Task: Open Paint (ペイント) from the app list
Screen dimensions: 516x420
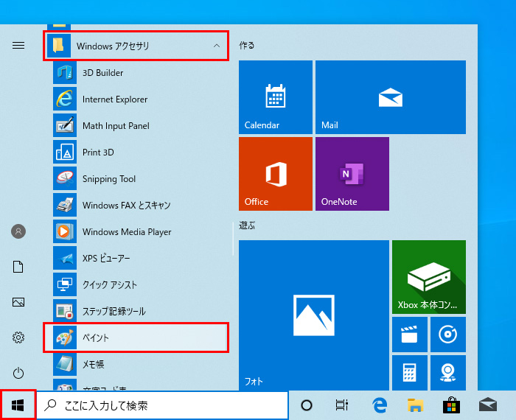Action: [135, 337]
